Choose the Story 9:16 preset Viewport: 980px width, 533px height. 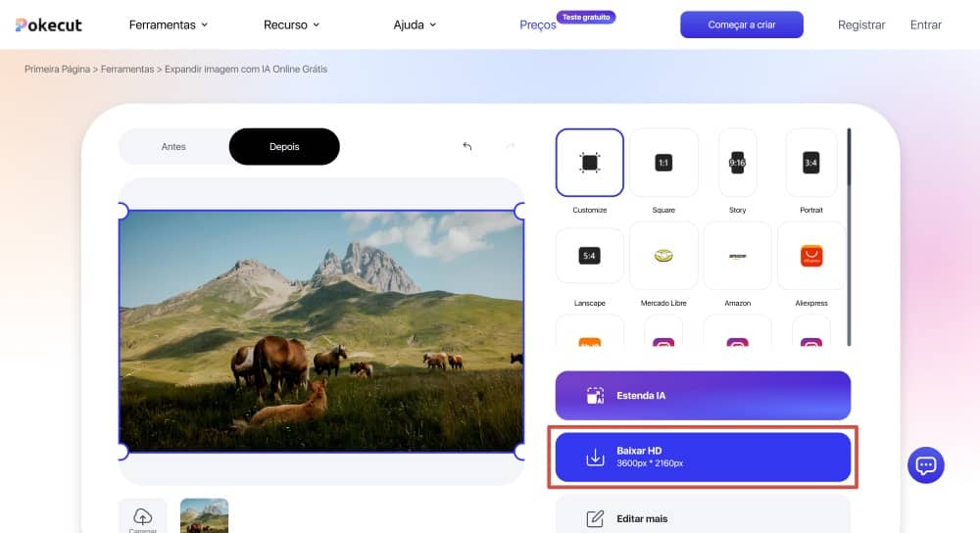pos(738,163)
